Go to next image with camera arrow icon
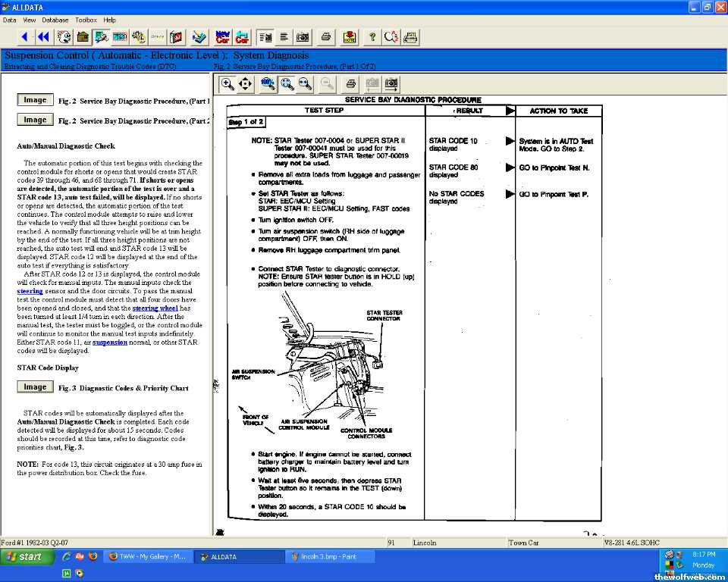Image resolution: width=728 pixels, height=582 pixels. click(x=391, y=84)
